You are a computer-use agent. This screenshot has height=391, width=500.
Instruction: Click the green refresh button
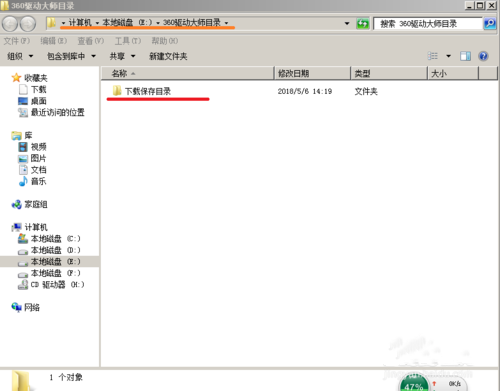click(363, 23)
